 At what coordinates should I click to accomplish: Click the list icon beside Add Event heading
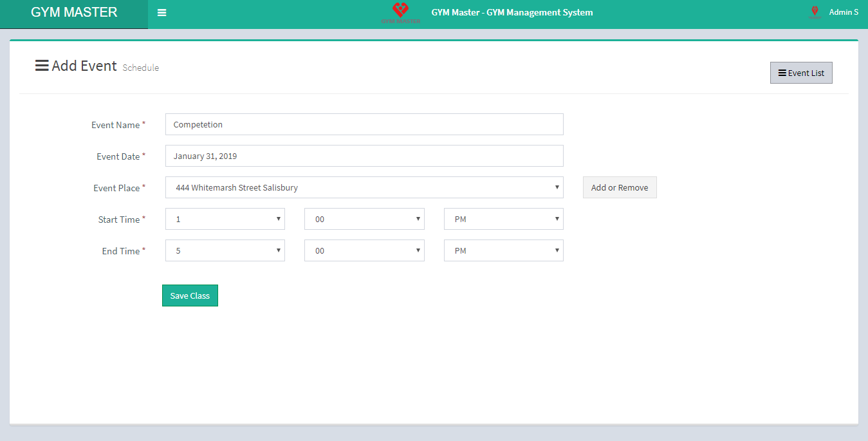pos(42,66)
